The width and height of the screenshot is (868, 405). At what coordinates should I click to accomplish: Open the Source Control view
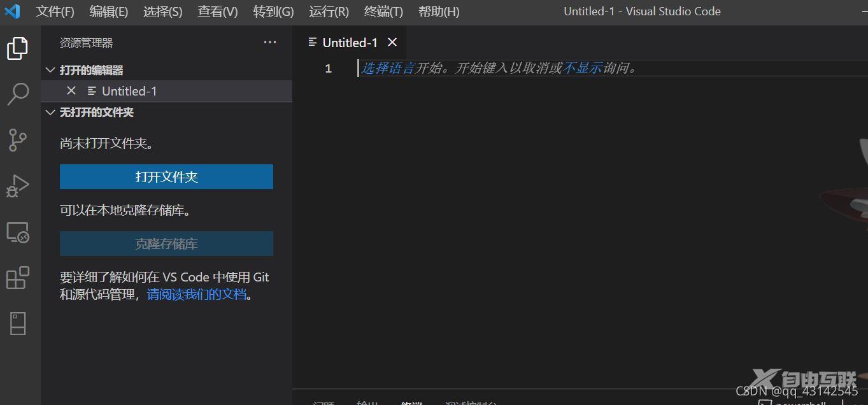(18, 139)
